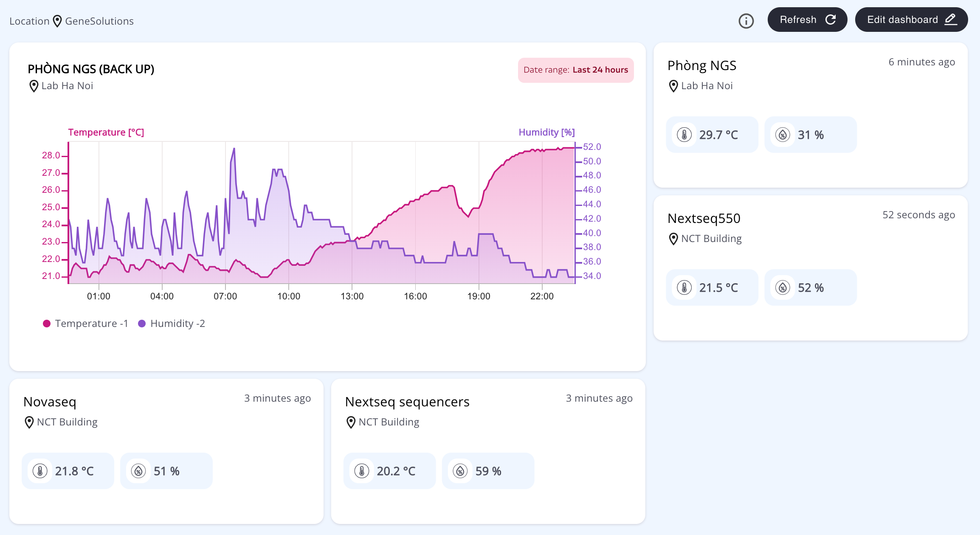Click humidity droplet icon in Phòng NGS card

click(x=783, y=135)
